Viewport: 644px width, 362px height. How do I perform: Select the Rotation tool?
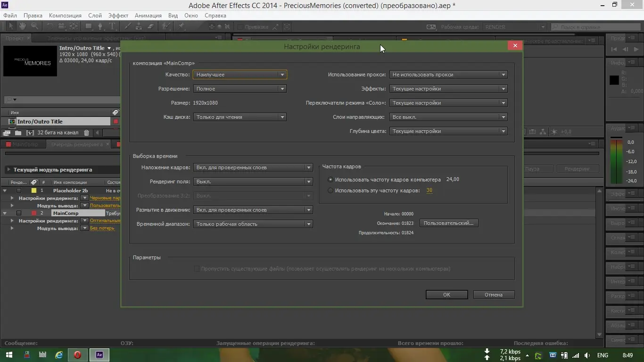(x=50, y=26)
